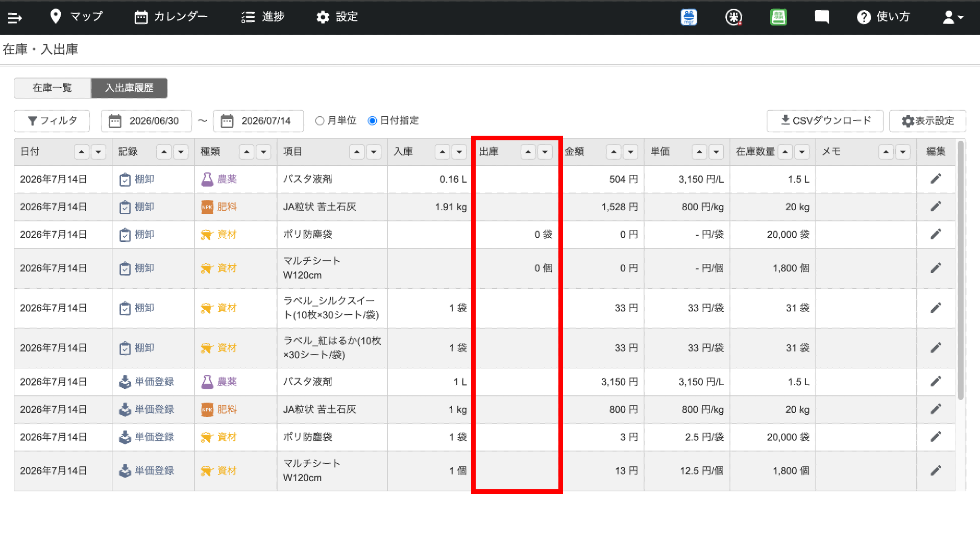
Task: Open the chat message icon
Action: click(822, 17)
